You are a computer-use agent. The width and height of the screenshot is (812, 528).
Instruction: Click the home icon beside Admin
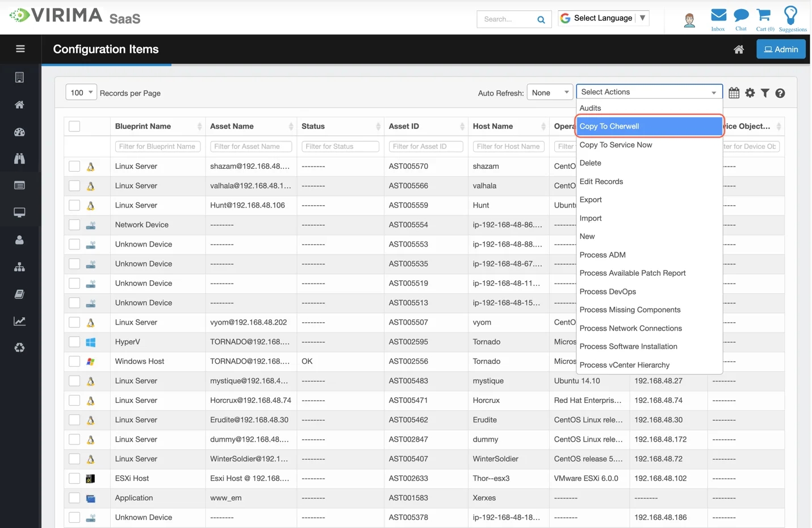point(739,49)
